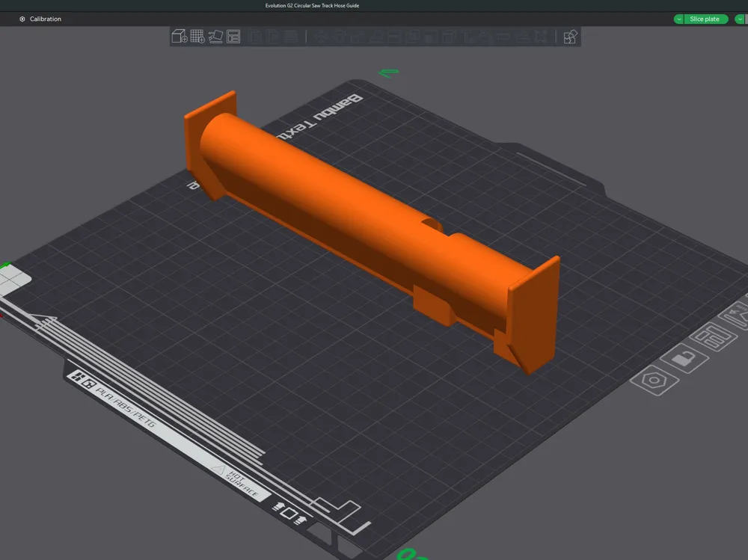Expand the Slice plate dropdown arrow
Image resolution: width=748 pixels, height=560 pixels.
[679, 19]
